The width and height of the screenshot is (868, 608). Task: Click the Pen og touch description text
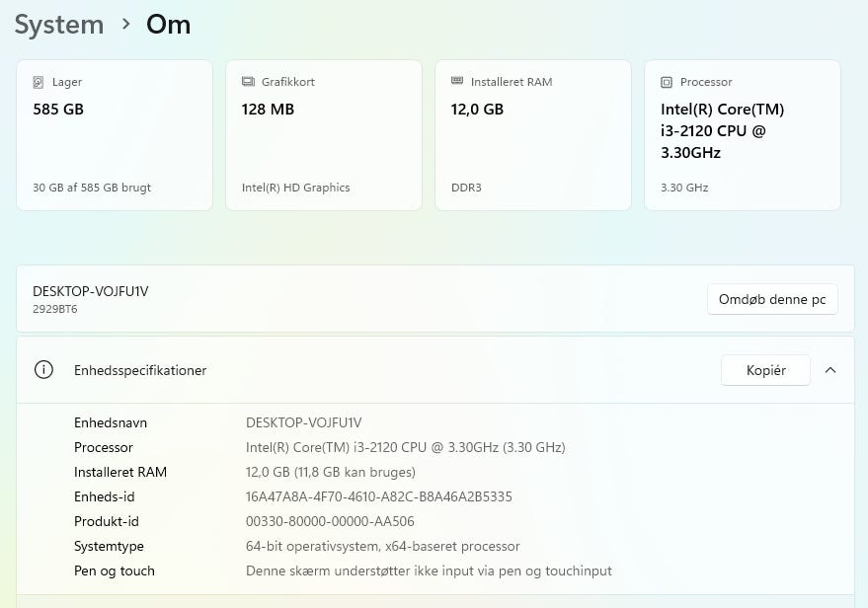tap(429, 570)
